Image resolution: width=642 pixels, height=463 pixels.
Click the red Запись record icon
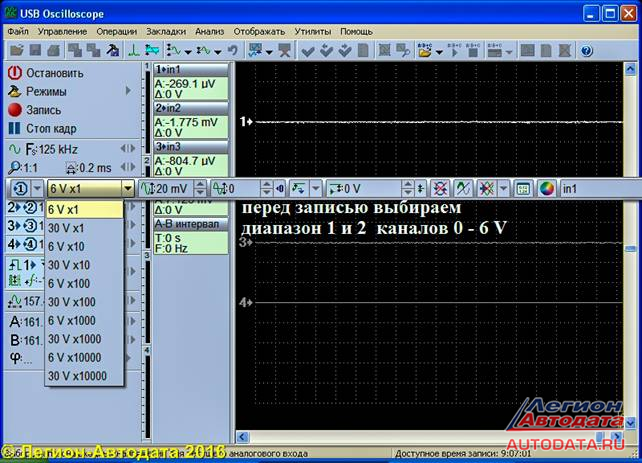15,110
